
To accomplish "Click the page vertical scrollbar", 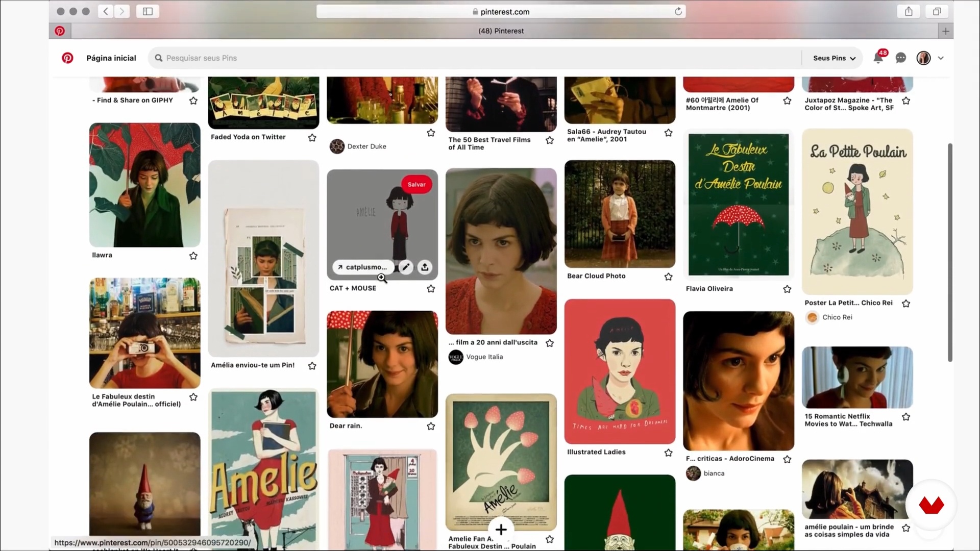I will point(950,253).
